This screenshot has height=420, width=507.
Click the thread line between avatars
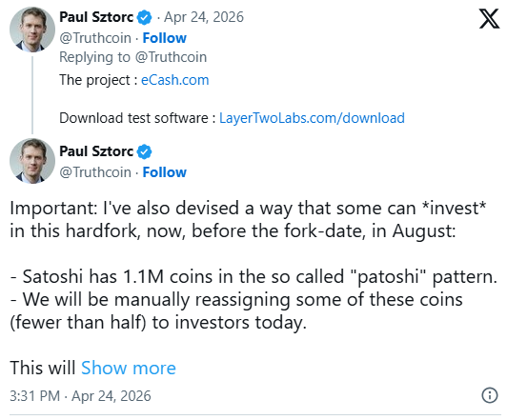[x=32, y=95]
